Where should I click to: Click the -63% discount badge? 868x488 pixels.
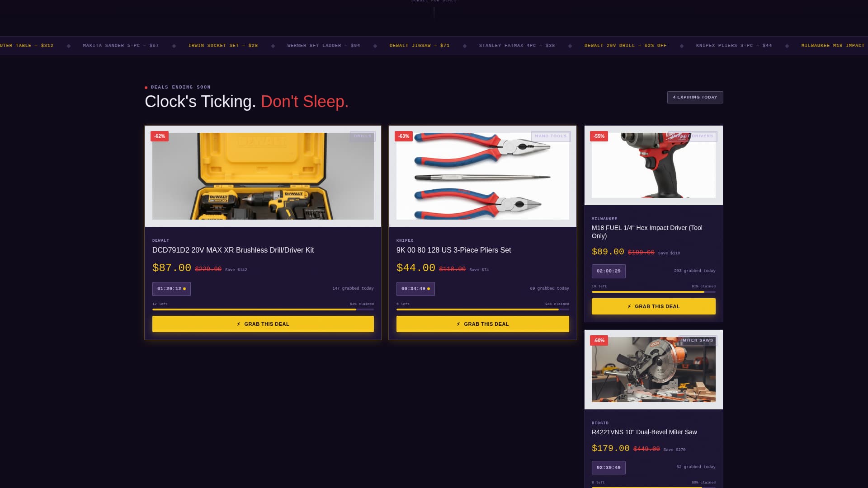pyautogui.click(x=404, y=136)
